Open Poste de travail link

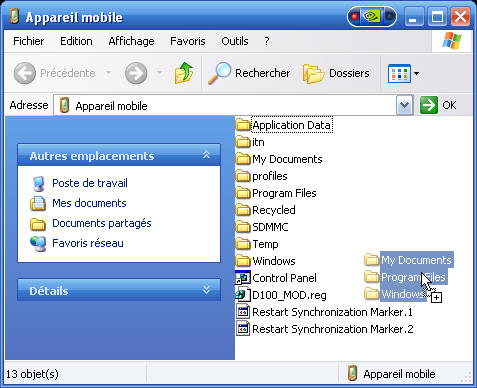90,183
